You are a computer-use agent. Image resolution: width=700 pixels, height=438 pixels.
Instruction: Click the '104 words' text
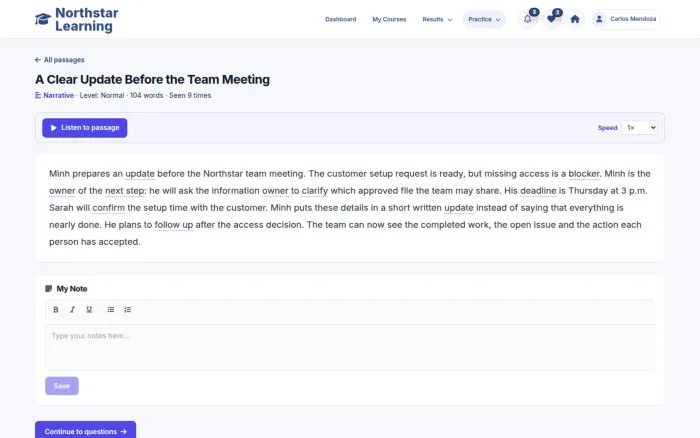click(x=146, y=95)
